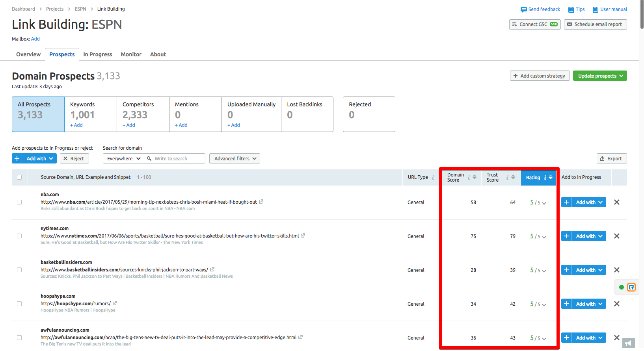
Task: Click the Write to search field
Action: pos(175,158)
